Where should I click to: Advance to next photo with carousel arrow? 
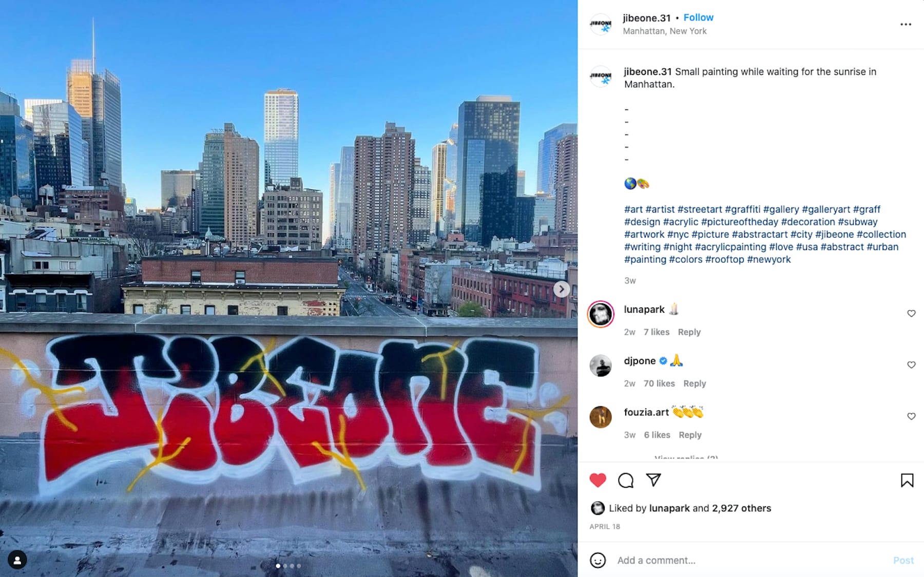coord(562,289)
